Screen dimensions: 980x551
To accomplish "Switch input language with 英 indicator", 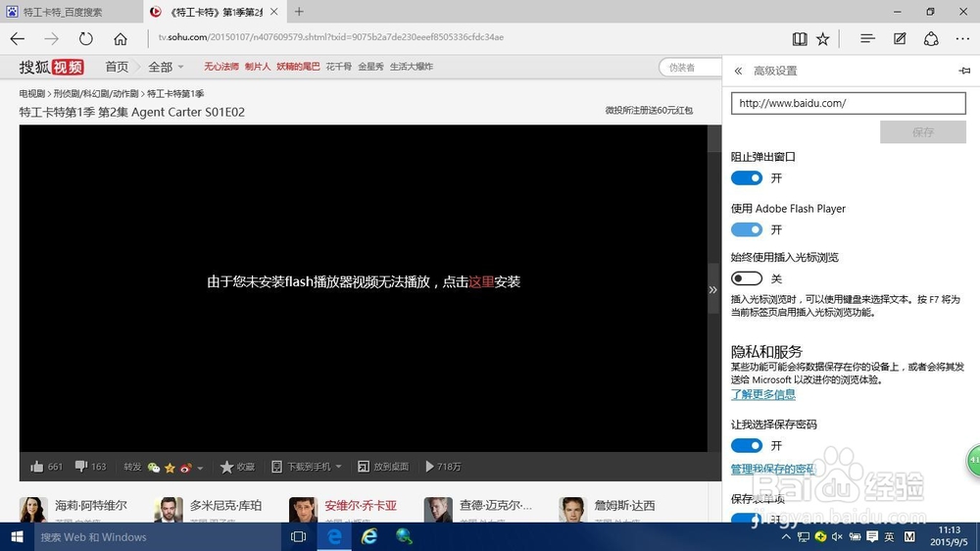I will pyautogui.click(x=889, y=536).
